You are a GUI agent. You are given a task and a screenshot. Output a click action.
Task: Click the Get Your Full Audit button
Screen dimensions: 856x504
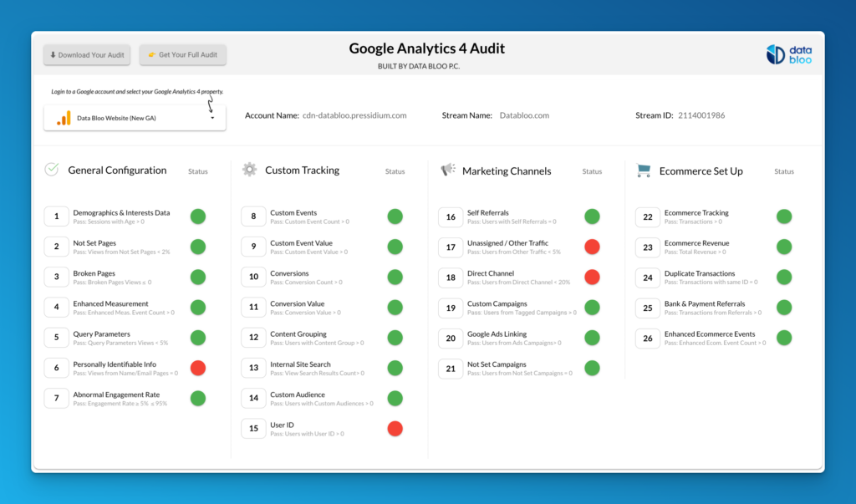pos(182,55)
